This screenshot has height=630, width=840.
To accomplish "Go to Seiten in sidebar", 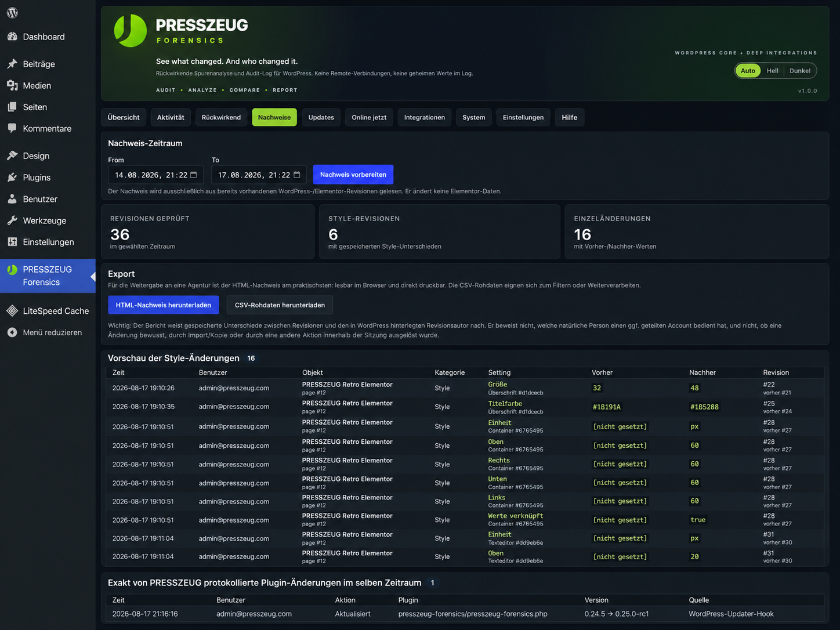I will point(48,107).
